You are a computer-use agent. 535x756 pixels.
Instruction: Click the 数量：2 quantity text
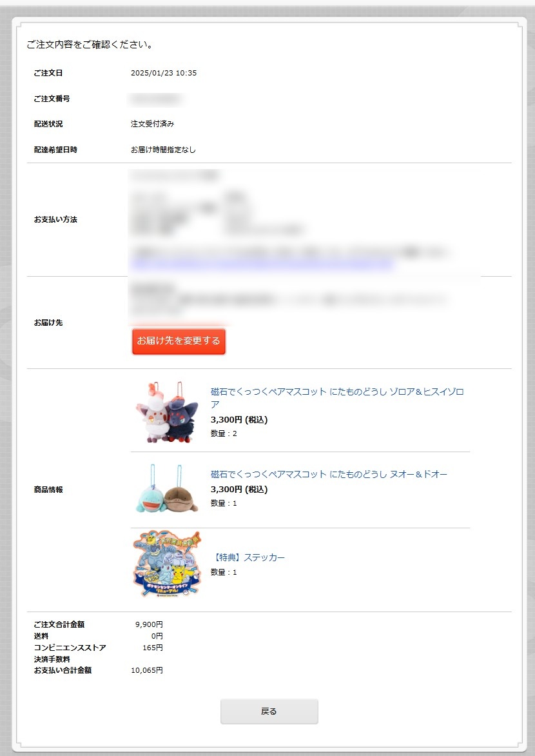click(x=224, y=433)
